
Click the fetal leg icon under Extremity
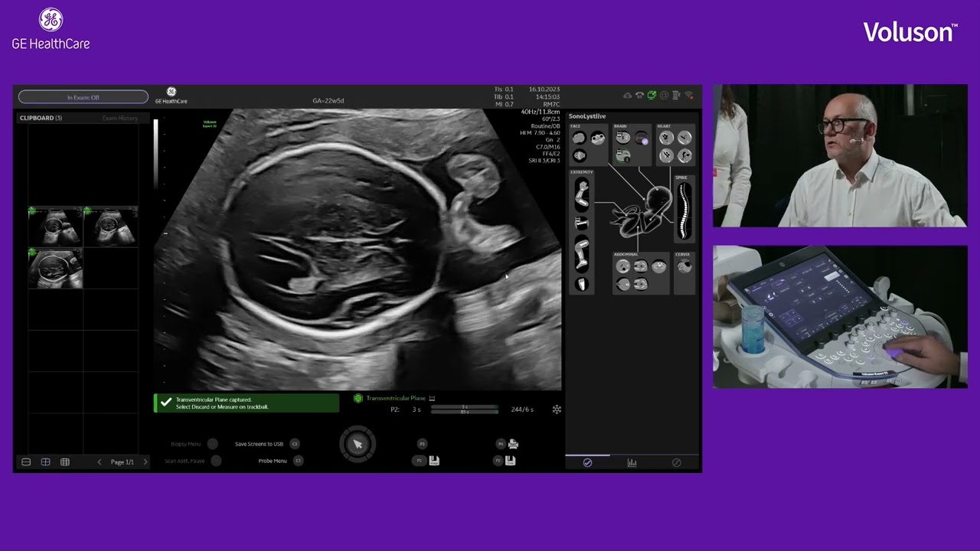point(582,254)
